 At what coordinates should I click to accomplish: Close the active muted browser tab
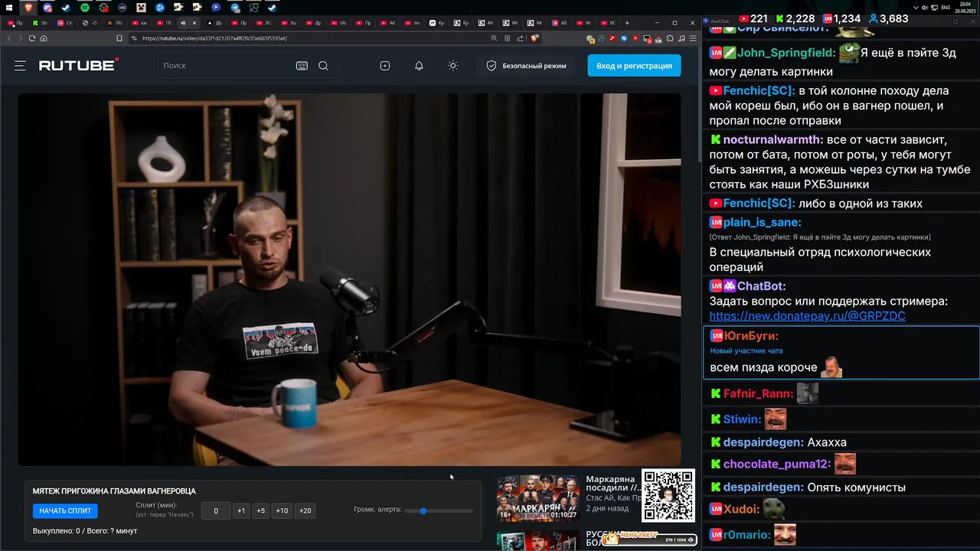(194, 23)
